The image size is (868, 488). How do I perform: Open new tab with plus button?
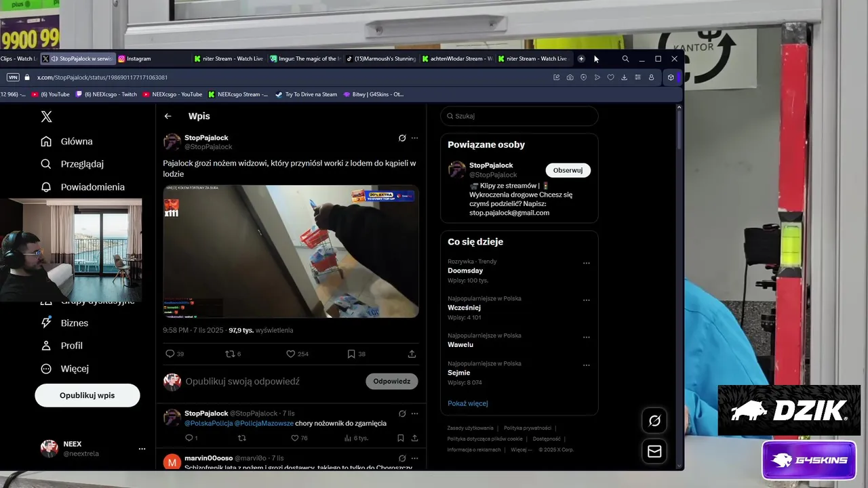(581, 59)
